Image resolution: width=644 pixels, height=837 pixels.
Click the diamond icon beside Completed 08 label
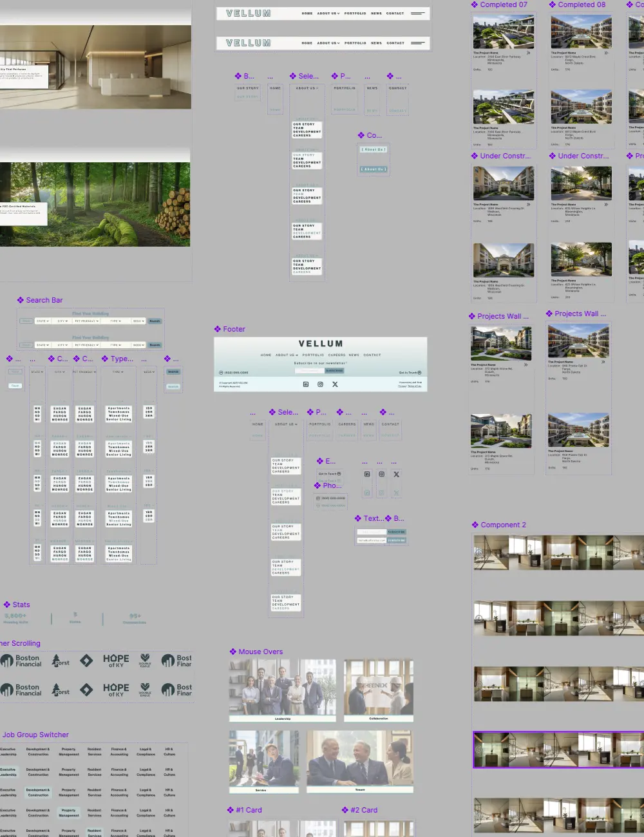click(x=553, y=5)
